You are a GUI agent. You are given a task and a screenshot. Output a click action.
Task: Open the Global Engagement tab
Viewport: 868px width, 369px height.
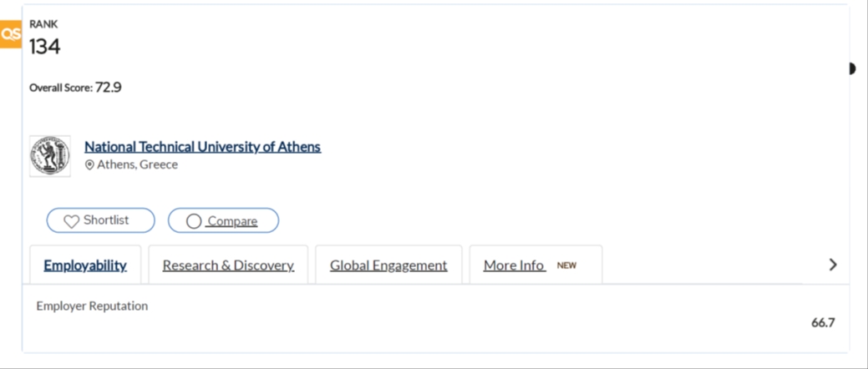point(388,265)
